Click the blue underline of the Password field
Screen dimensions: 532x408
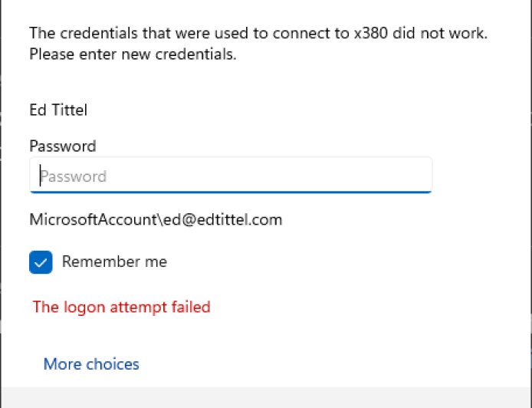(230, 192)
